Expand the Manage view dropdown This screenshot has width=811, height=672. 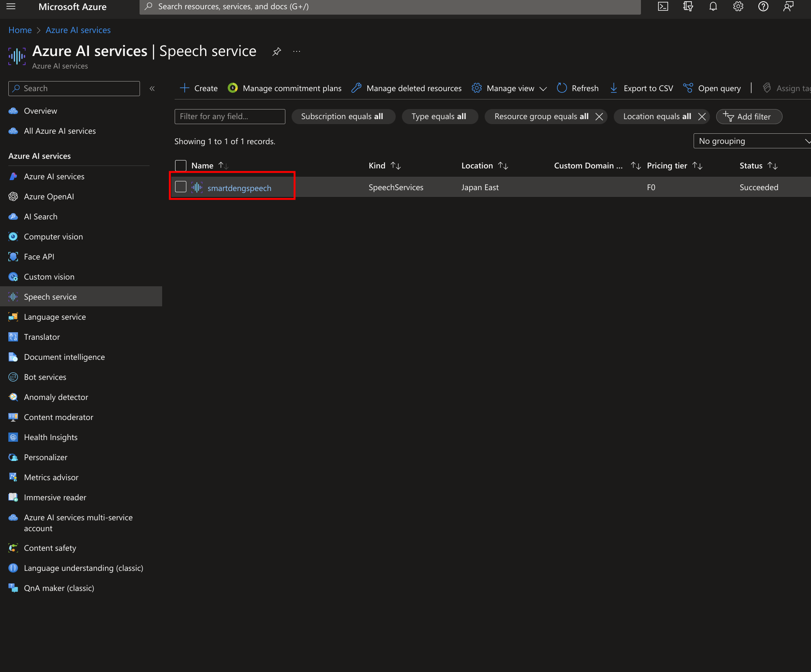pos(509,88)
